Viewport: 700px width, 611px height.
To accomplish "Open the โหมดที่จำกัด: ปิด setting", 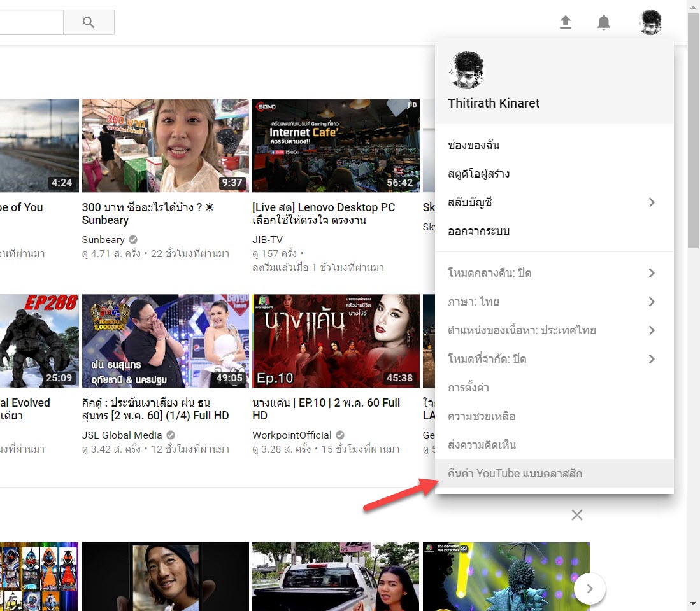I will click(x=553, y=359).
